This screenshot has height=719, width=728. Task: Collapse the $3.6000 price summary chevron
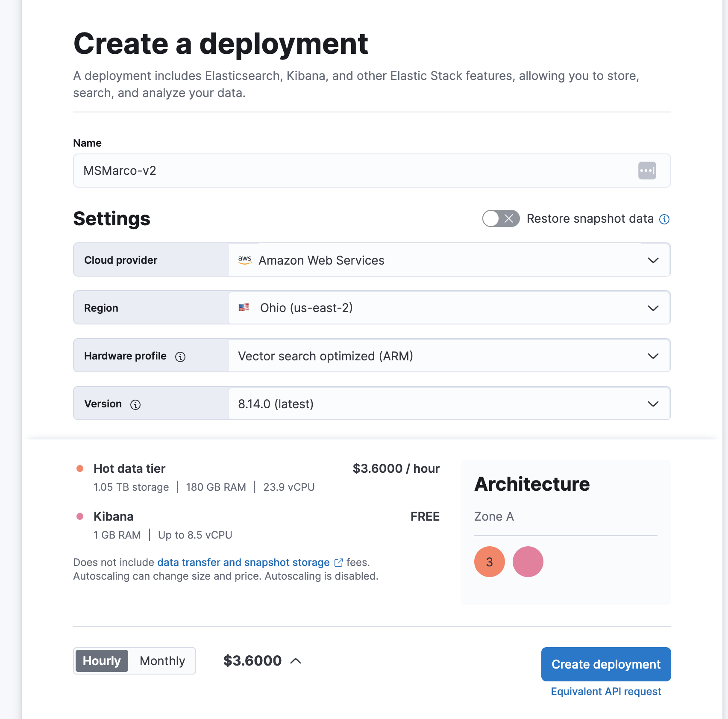pos(296,661)
